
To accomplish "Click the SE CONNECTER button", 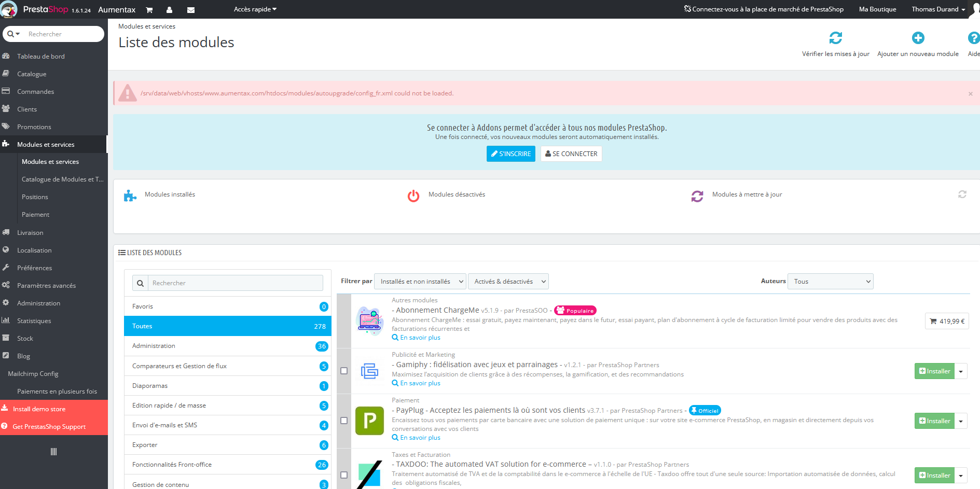I will (x=571, y=154).
